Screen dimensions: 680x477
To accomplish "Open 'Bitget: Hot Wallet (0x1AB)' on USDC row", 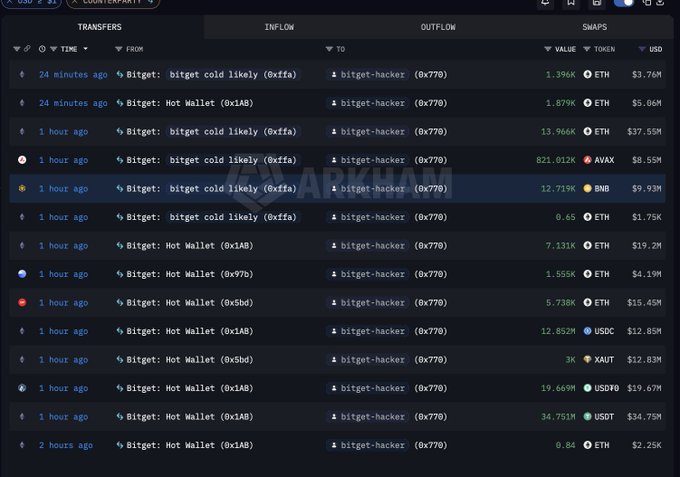I will [x=190, y=331].
